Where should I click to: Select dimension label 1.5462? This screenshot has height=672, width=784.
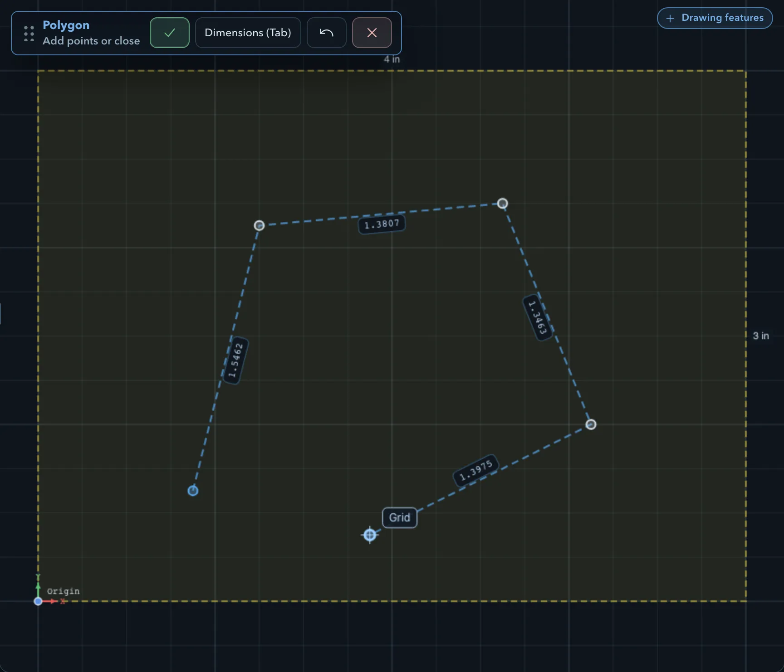tap(236, 360)
